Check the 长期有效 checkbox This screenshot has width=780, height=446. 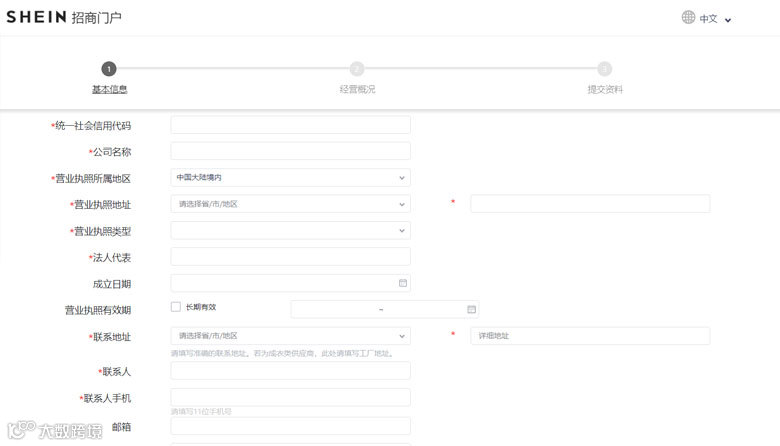click(x=176, y=307)
